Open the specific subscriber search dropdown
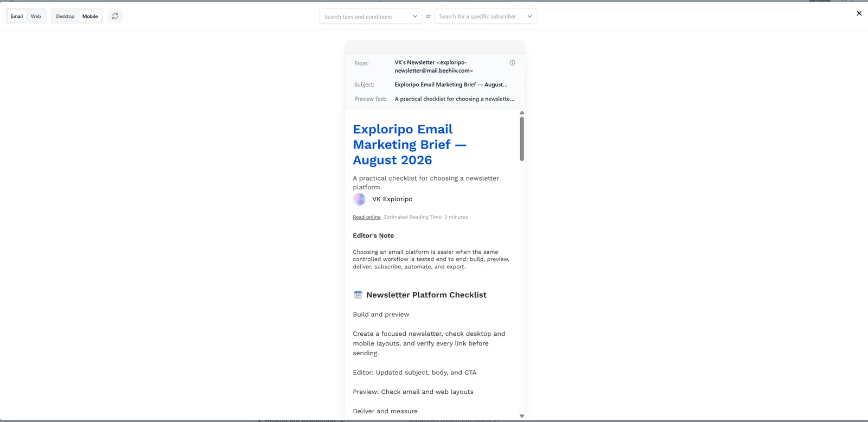The width and height of the screenshot is (868, 422). click(x=486, y=16)
